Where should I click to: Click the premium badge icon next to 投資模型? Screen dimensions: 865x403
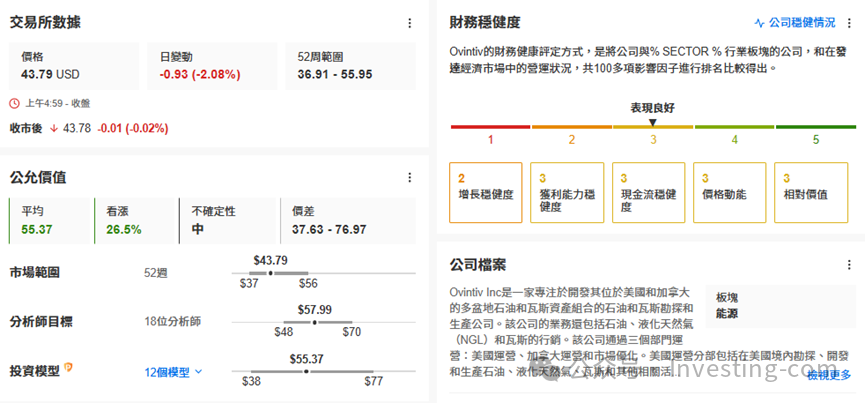click(69, 368)
